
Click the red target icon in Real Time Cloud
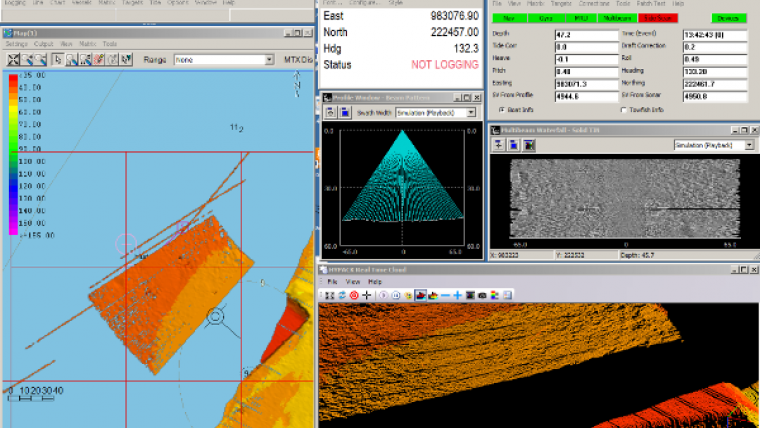click(354, 296)
